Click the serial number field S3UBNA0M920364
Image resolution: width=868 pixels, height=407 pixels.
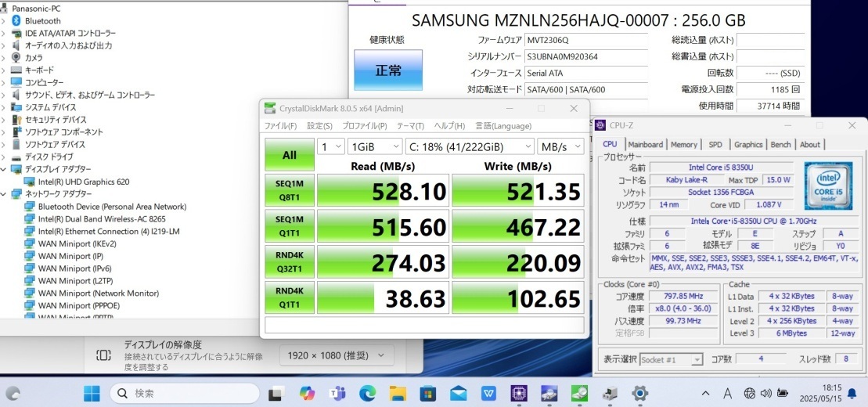(586, 56)
